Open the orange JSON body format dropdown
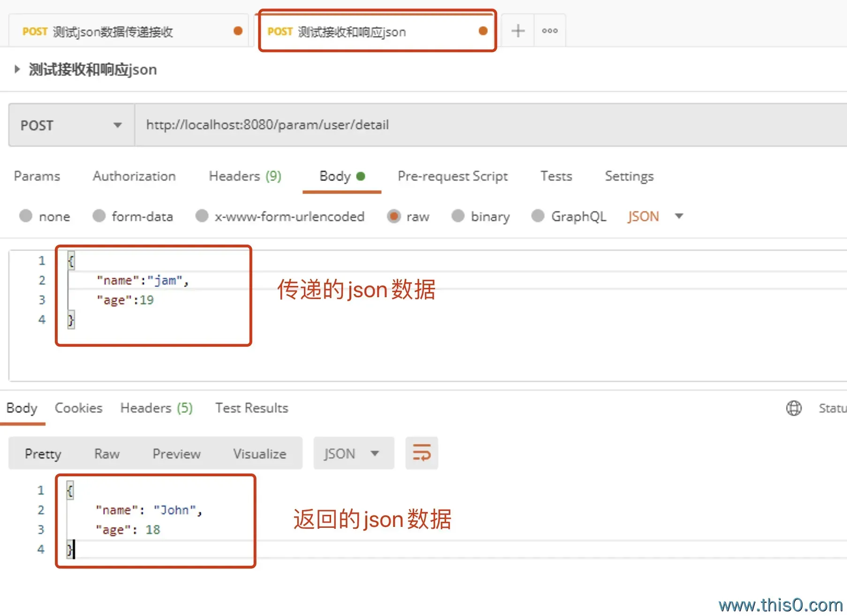 [655, 216]
